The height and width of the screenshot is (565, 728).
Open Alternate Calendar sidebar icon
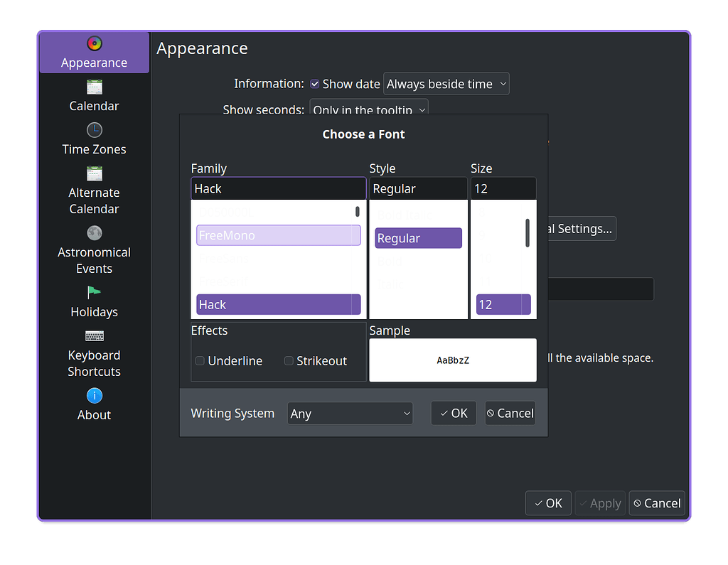[94, 174]
